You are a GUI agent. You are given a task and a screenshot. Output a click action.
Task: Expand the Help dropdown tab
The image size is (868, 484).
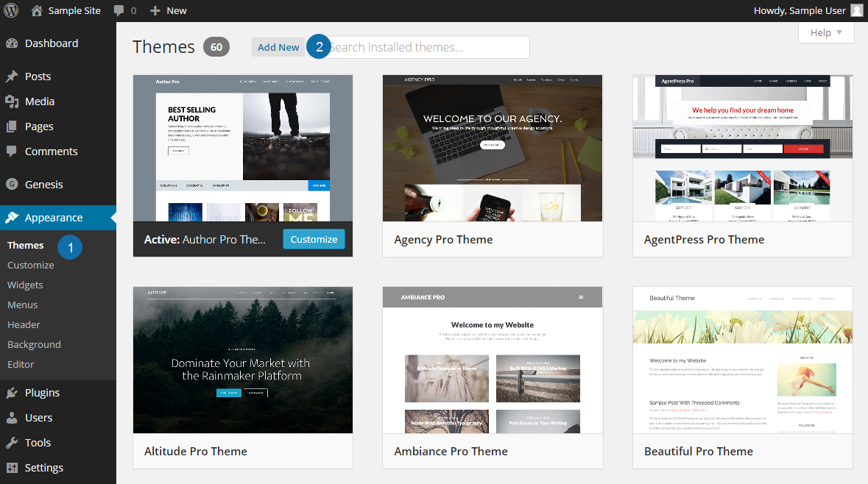click(826, 32)
